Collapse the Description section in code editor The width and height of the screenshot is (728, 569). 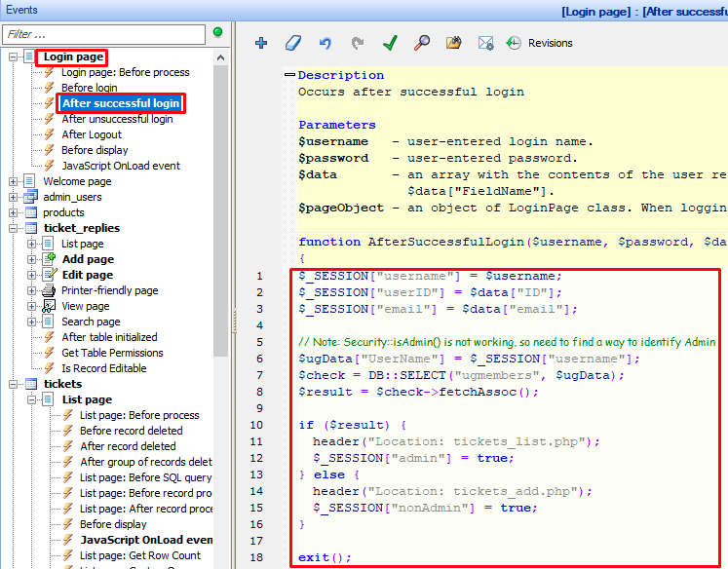coord(289,75)
